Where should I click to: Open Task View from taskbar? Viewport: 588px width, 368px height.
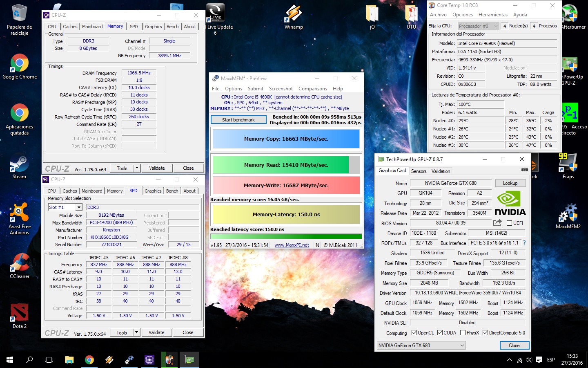[x=49, y=360]
